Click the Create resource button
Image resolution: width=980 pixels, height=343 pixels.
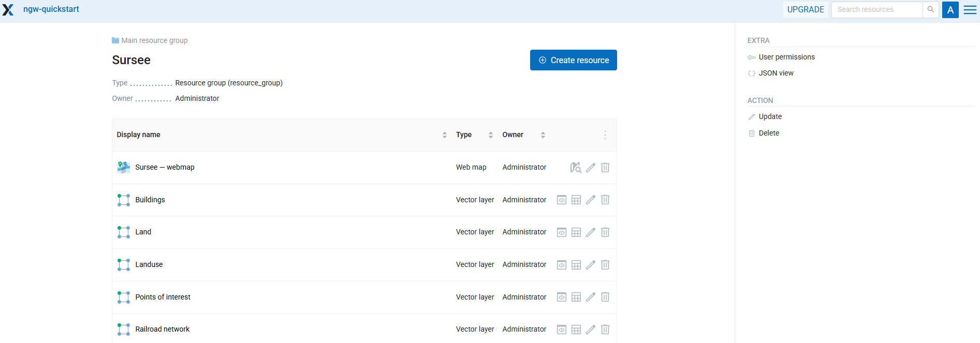pos(573,60)
